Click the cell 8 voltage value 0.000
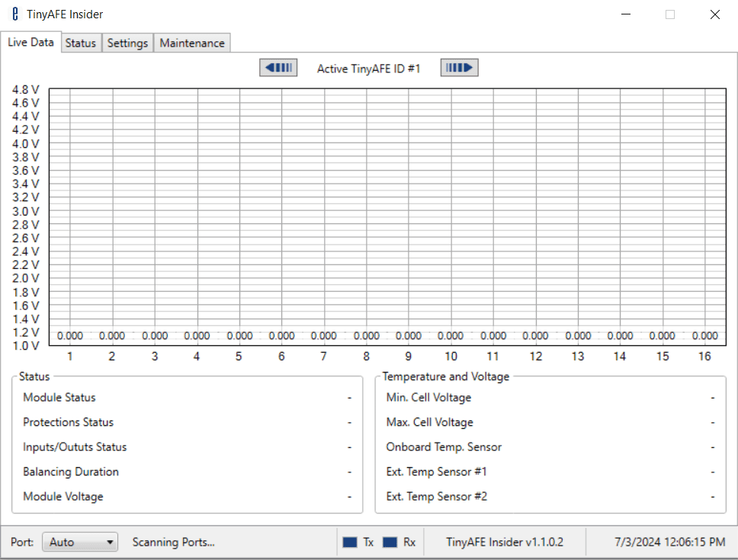The image size is (738, 560). (367, 336)
